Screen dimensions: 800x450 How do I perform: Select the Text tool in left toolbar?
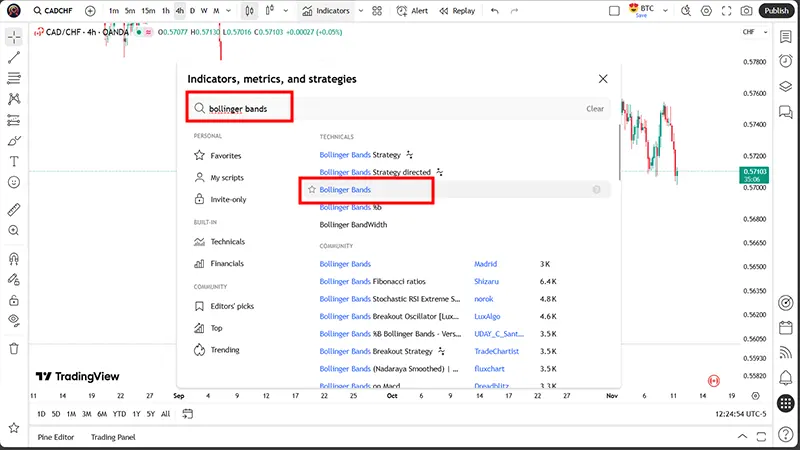pyautogui.click(x=14, y=161)
